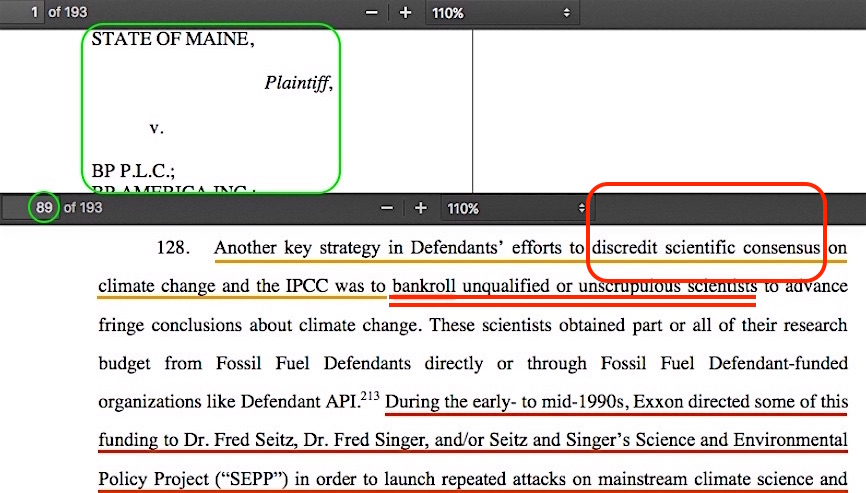866x493 pixels.
Task: Click minus zoom button in lower PDF toolbar
Action: click(x=388, y=208)
